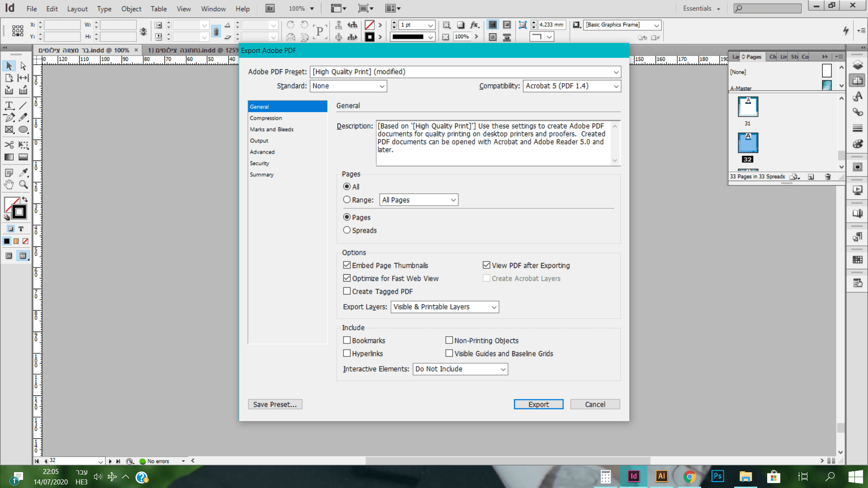Open Illustrator from the taskbar
The height and width of the screenshot is (488, 868).
(x=661, y=476)
